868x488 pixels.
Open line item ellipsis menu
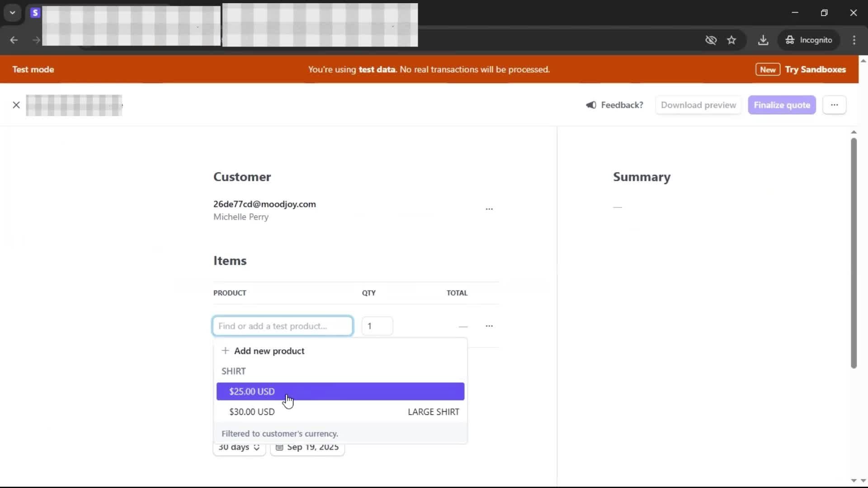489,326
